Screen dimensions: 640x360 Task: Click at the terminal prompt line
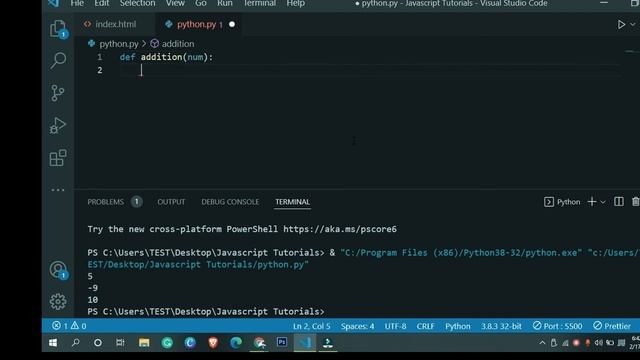point(206,312)
